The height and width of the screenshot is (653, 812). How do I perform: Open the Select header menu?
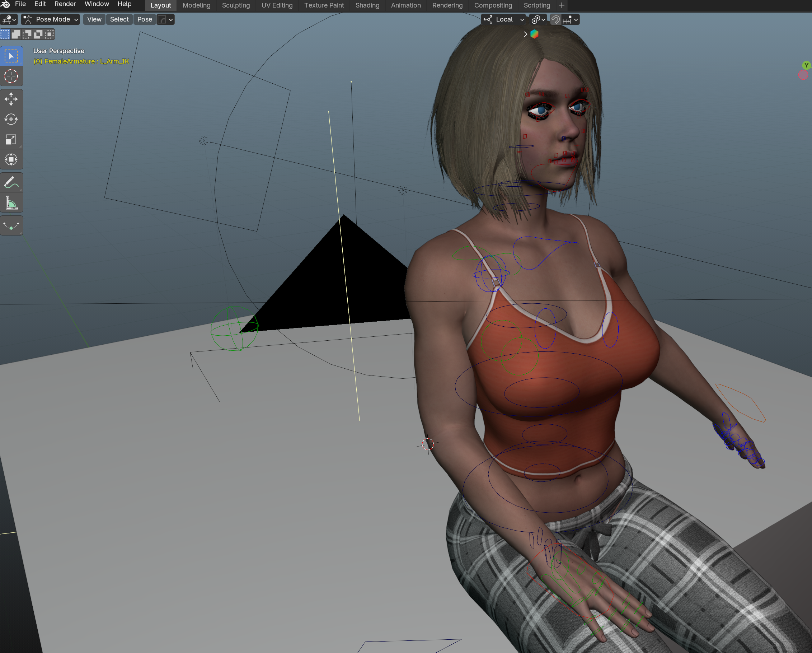(x=119, y=19)
